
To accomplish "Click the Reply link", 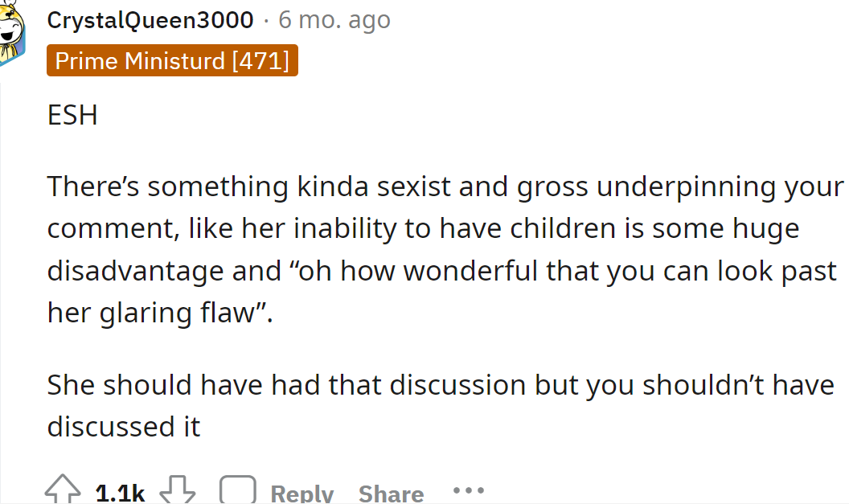I will pos(302,491).
